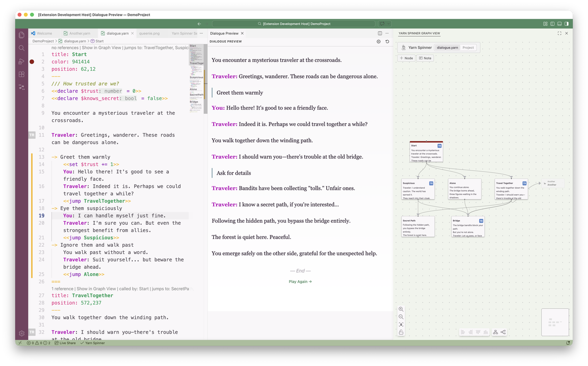The width and height of the screenshot is (588, 366).
Task: Zoom in on the graph view
Action: click(401, 309)
